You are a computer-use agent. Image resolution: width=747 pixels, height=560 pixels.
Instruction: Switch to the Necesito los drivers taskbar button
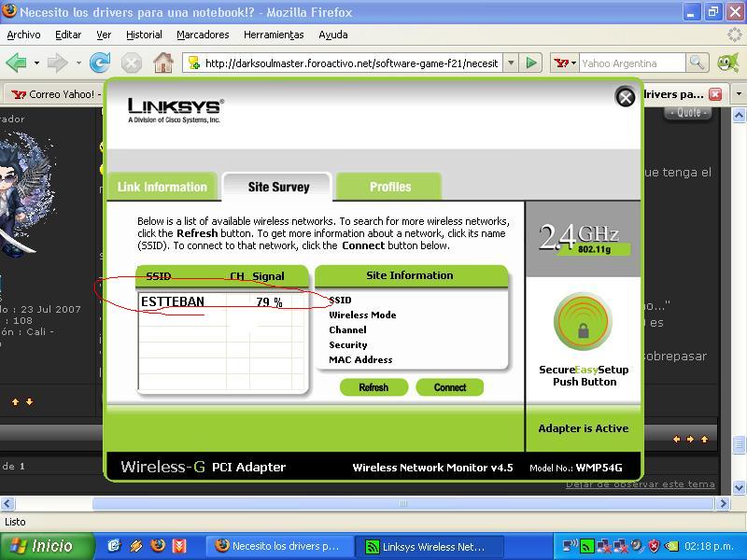click(x=281, y=546)
